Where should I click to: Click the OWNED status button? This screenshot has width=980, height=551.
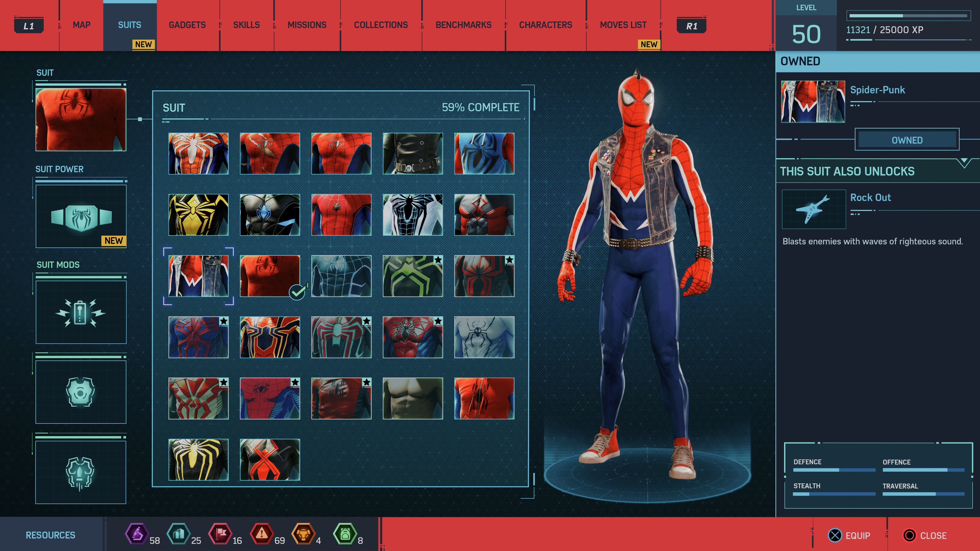point(907,140)
